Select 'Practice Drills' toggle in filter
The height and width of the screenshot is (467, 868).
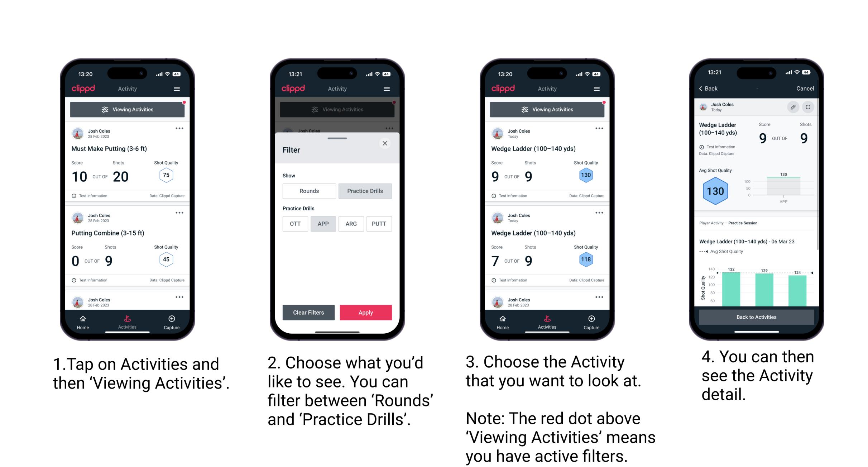click(365, 191)
